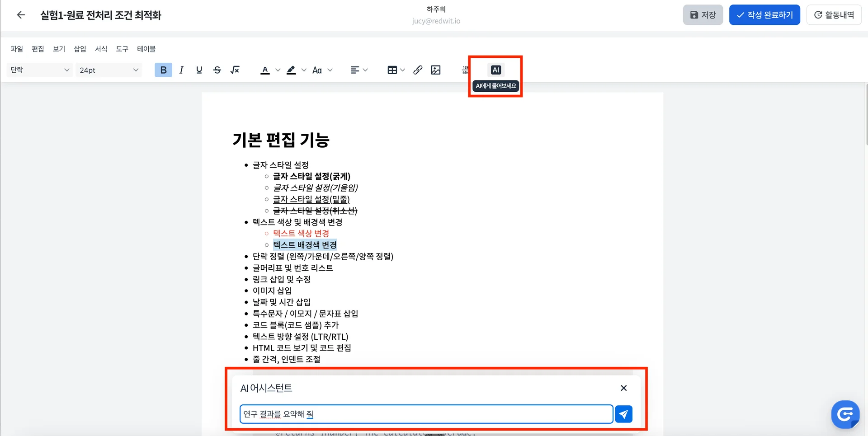Insert a math formula with the square root icon

coord(235,70)
